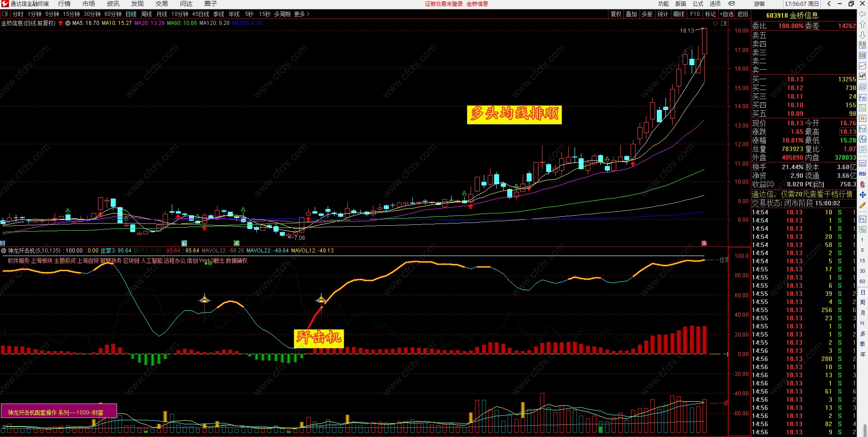Open the Fiz icon in right sidebar

(863, 129)
